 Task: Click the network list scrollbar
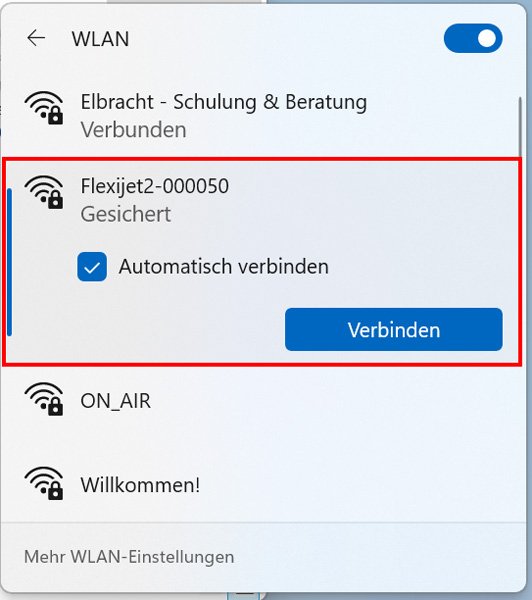coord(520,128)
